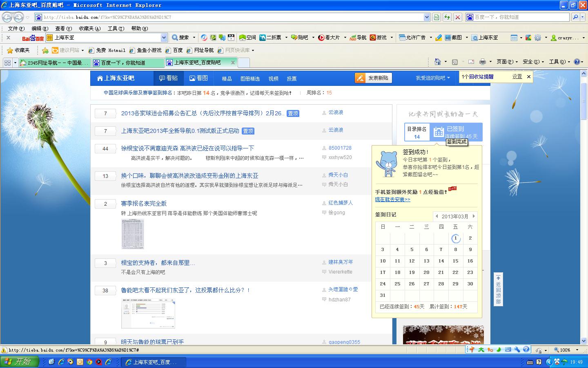Click the 游戏 toolbar button

click(378, 37)
